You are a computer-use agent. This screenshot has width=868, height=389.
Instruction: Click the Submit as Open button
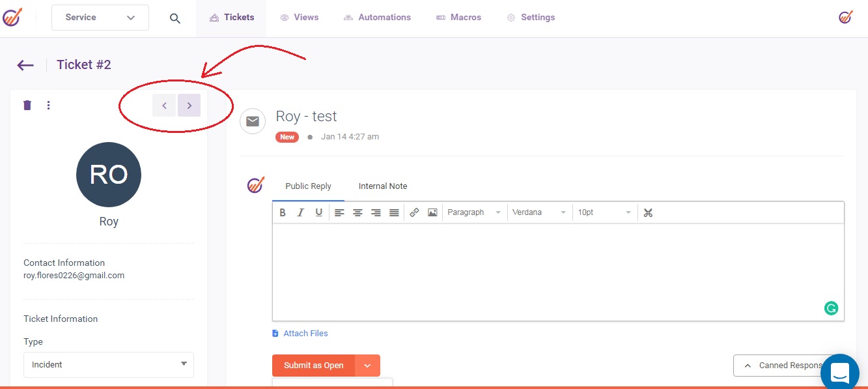pyautogui.click(x=313, y=366)
